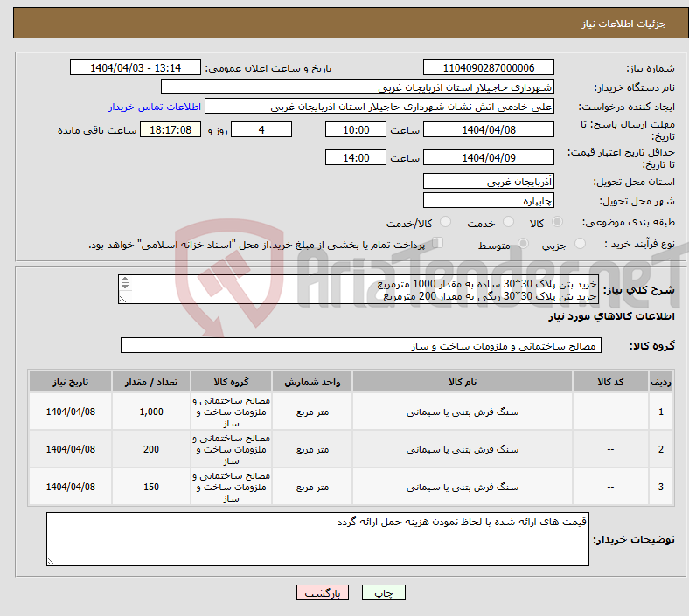Click the goods group field مصالح ساختمانی
This screenshot has height=616, width=689.
pos(361,345)
